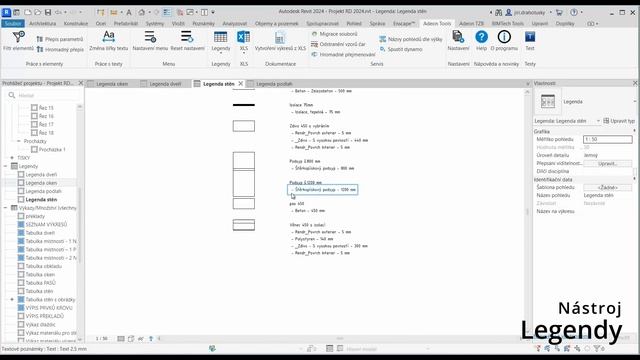Select Legenda stěn in project browser
Viewport: 640px width, 360px height.
coord(41,200)
